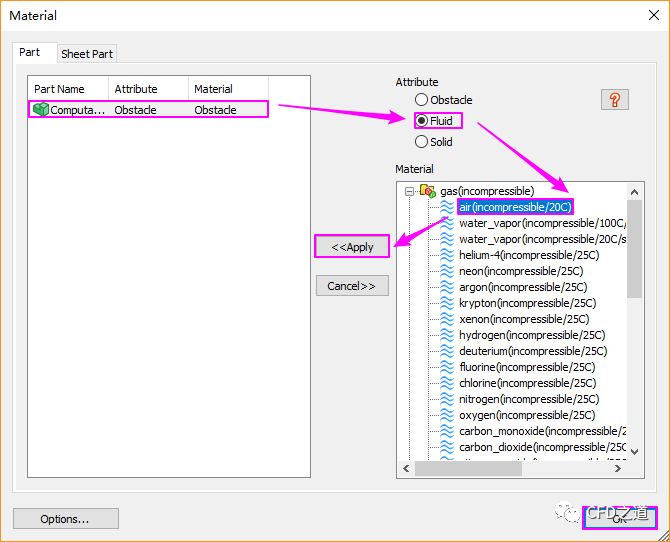670x542 pixels.
Task: Click the wave icon beside helium-4
Action: click(446, 255)
